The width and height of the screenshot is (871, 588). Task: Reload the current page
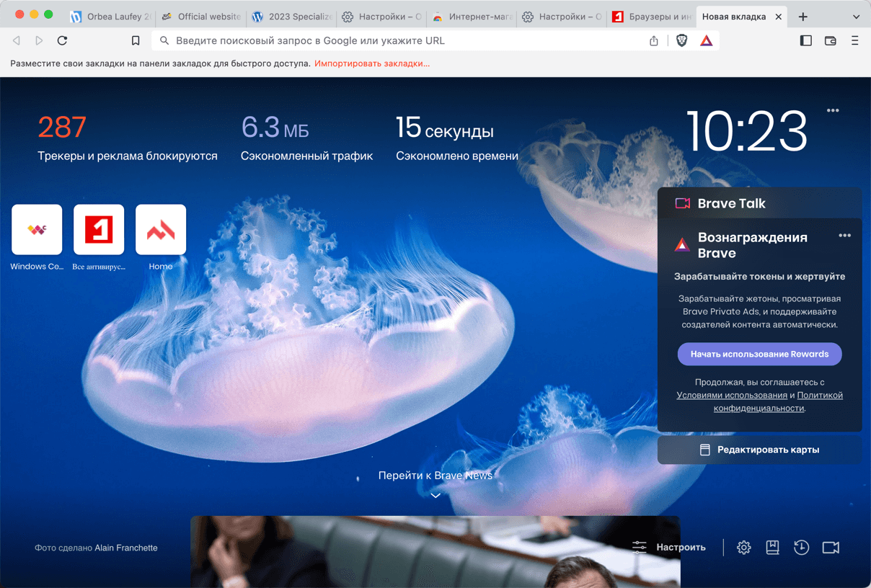click(x=62, y=41)
